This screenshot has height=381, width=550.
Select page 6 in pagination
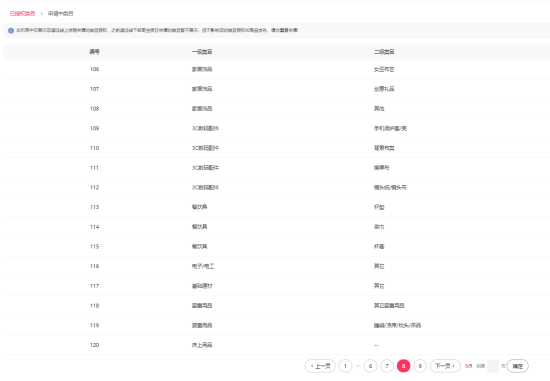(370, 366)
